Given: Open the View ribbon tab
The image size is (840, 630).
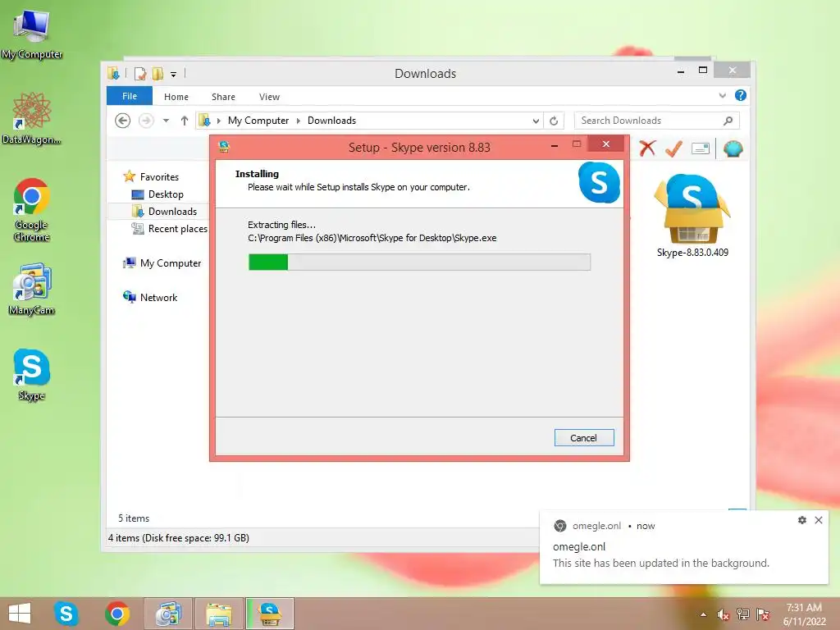Looking at the screenshot, I should (269, 97).
